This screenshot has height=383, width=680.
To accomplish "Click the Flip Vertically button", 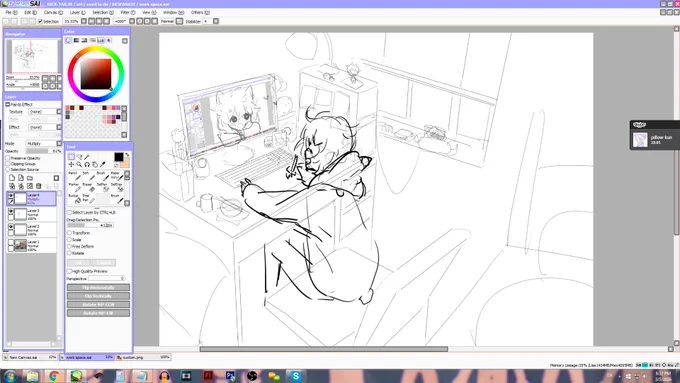I will 98,296.
